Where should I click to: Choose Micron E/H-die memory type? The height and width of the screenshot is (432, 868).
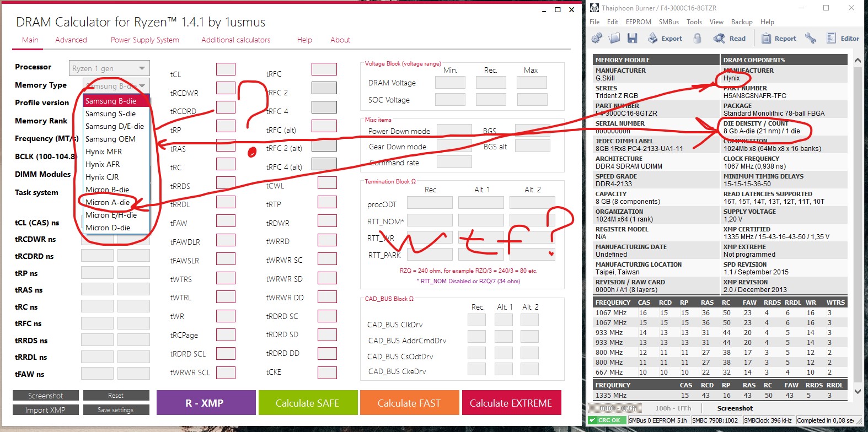click(116, 215)
